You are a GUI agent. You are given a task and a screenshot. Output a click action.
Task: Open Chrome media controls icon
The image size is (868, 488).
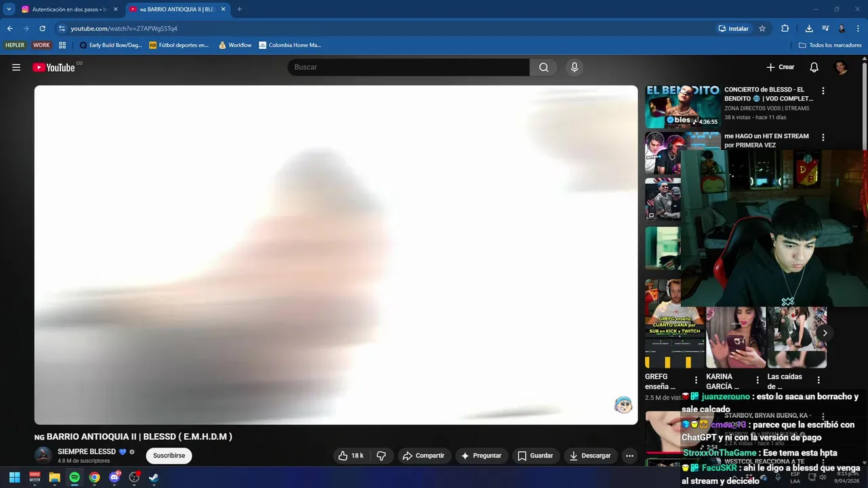pos(825,28)
